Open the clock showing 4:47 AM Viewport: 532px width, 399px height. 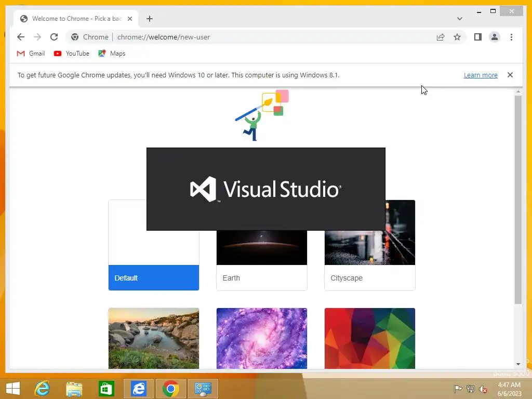pyautogui.click(x=509, y=389)
